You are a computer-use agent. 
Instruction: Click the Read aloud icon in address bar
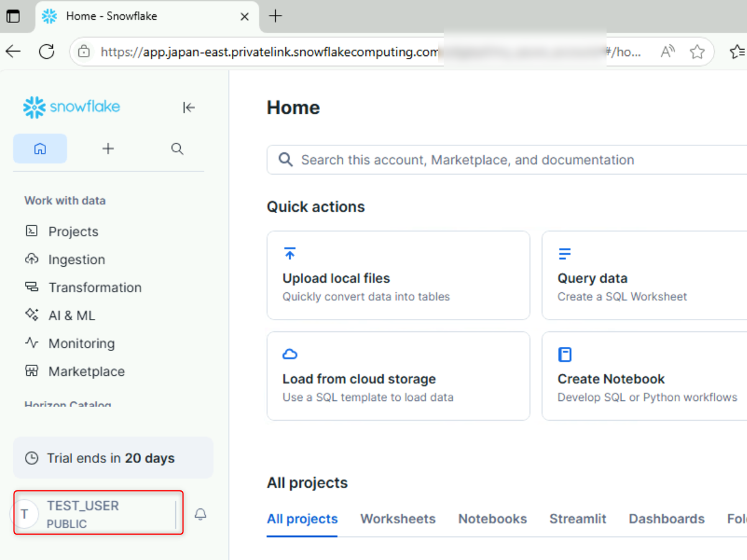[x=667, y=52]
